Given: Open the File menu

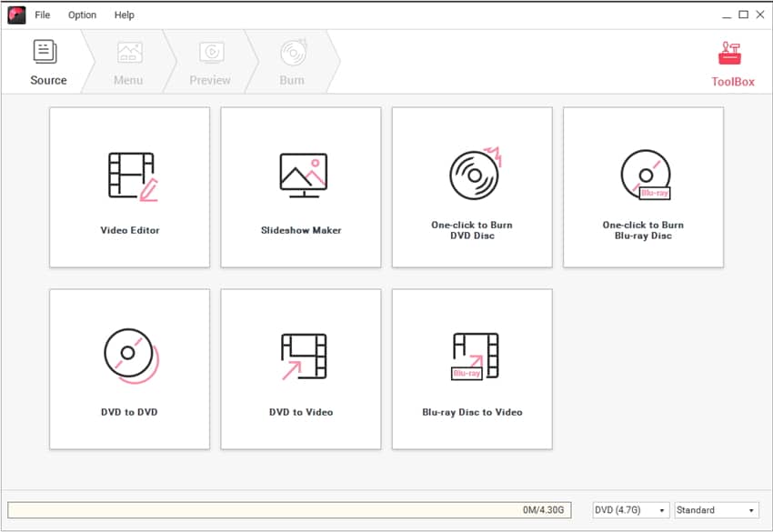Looking at the screenshot, I should [43, 15].
